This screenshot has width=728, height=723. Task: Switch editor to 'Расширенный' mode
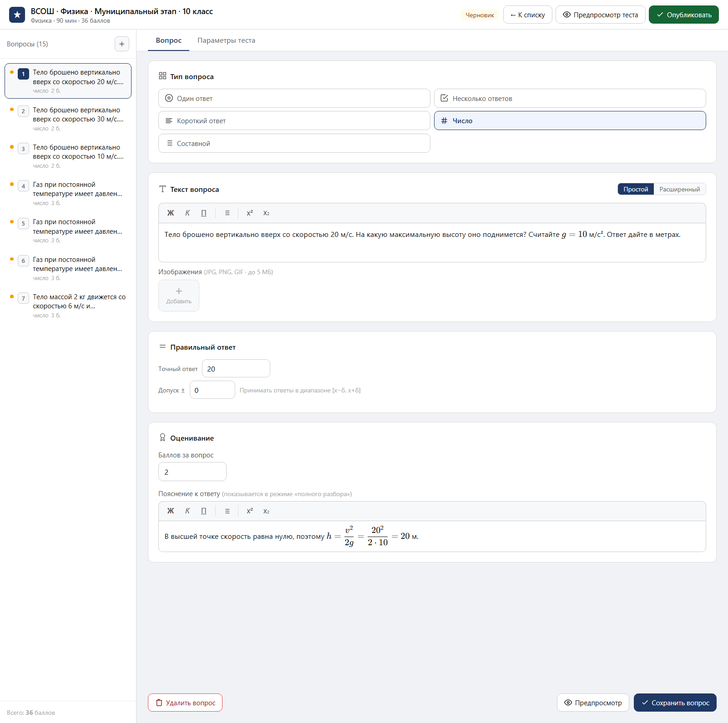[680, 189]
